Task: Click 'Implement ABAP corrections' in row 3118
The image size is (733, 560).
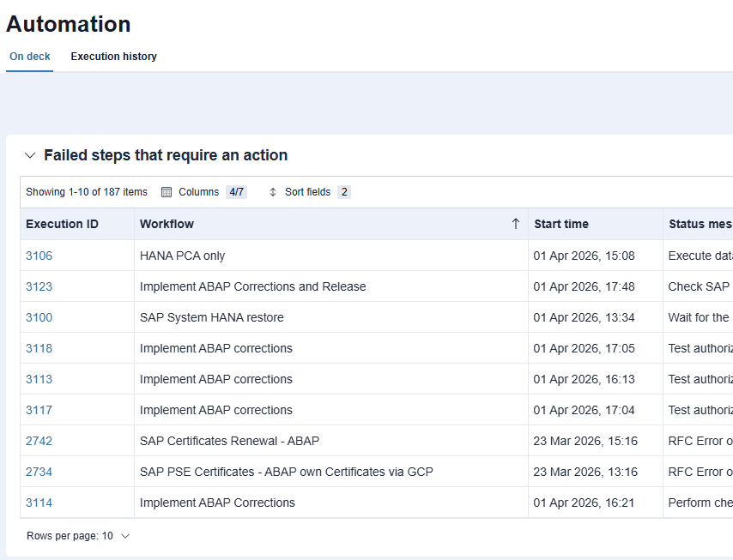Action: [216, 348]
